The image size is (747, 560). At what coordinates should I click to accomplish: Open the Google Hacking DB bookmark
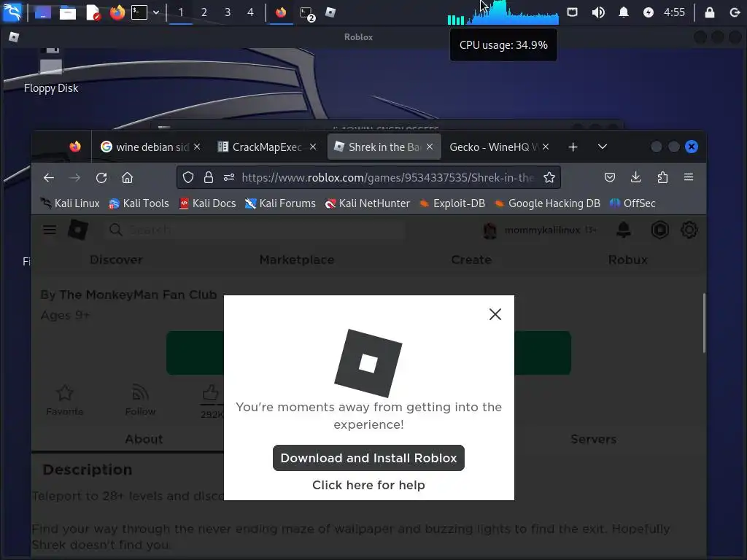(x=547, y=203)
